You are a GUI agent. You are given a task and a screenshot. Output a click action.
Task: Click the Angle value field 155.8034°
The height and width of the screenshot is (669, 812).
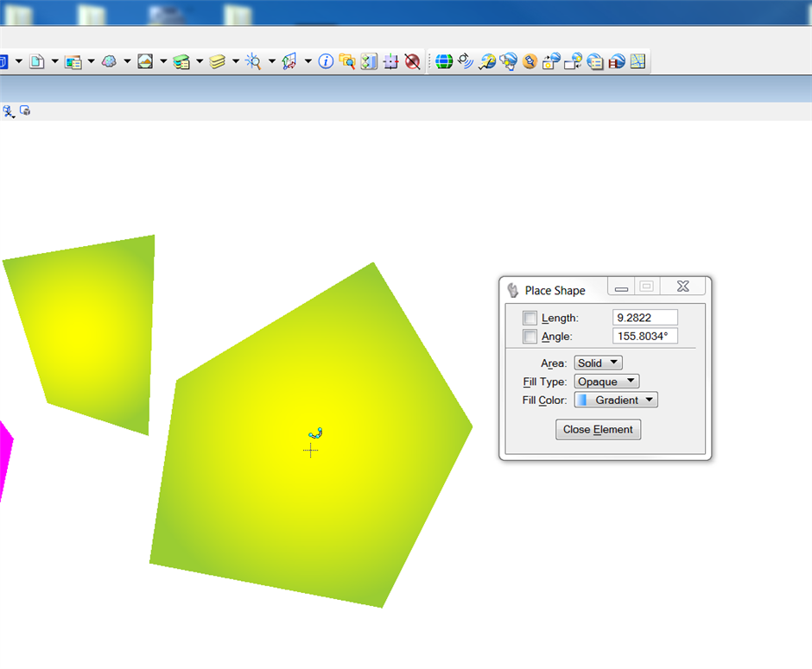644,337
